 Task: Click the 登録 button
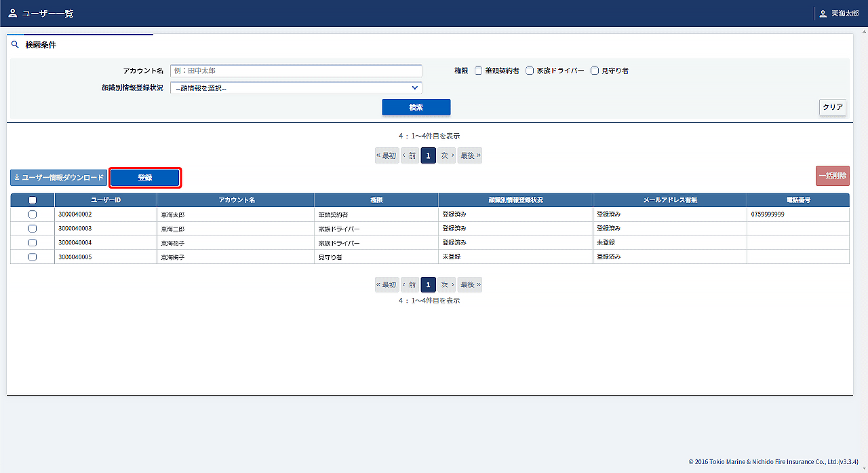(x=145, y=178)
